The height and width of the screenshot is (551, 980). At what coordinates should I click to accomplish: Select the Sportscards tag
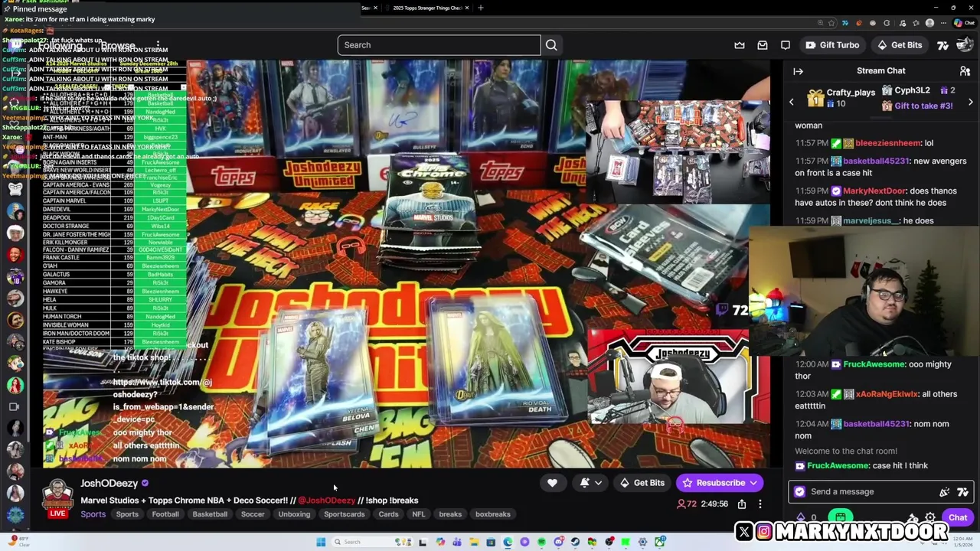345,514
